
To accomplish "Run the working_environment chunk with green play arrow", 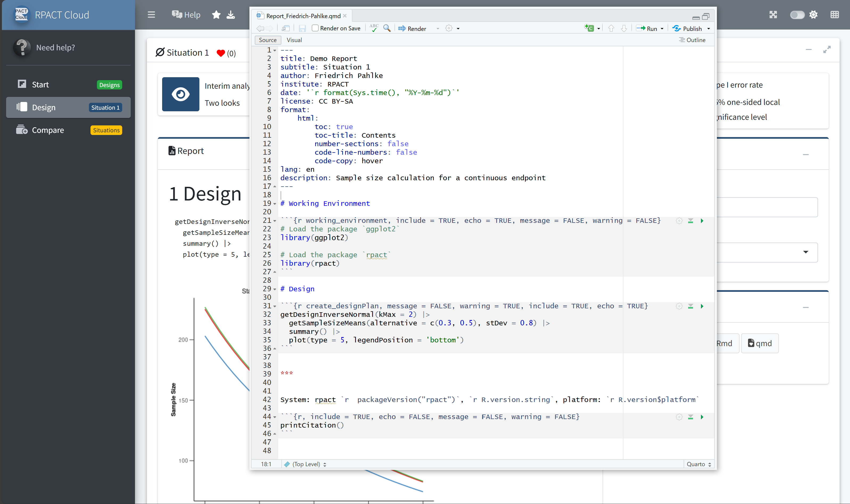I will click(702, 221).
